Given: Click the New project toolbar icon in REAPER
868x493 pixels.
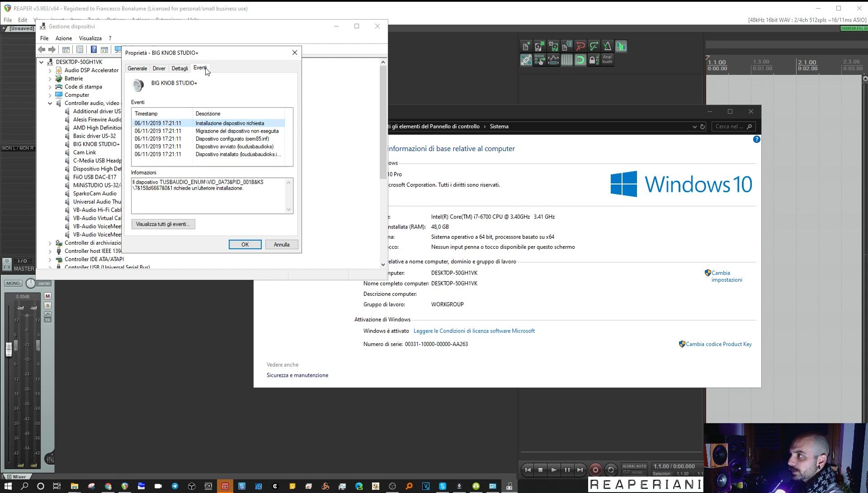Looking at the screenshot, I should [x=526, y=46].
